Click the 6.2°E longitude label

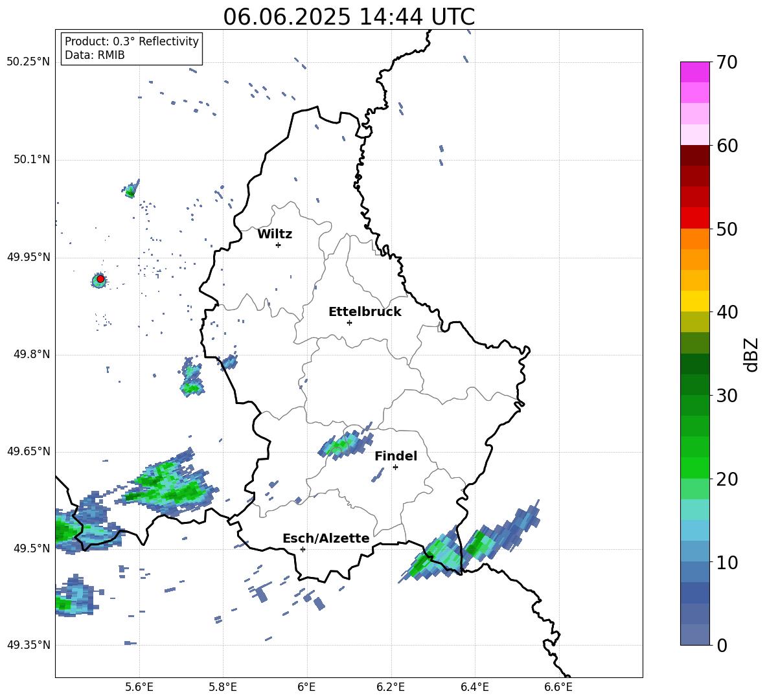point(391,687)
